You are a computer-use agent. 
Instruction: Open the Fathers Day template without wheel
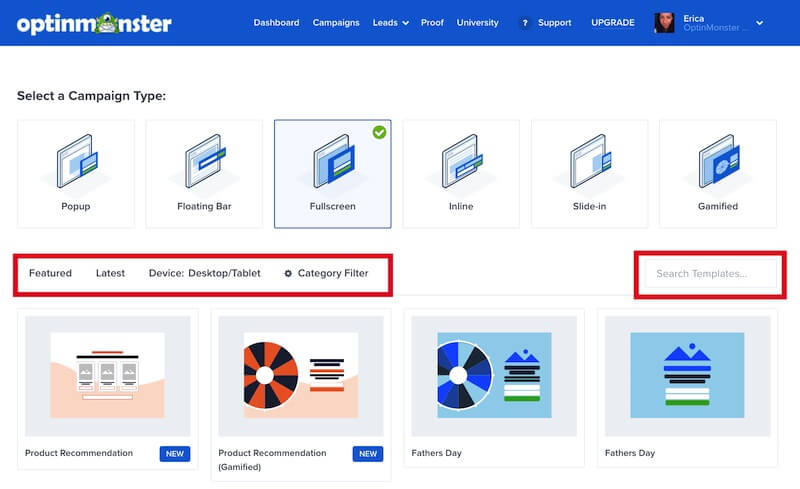point(687,376)
